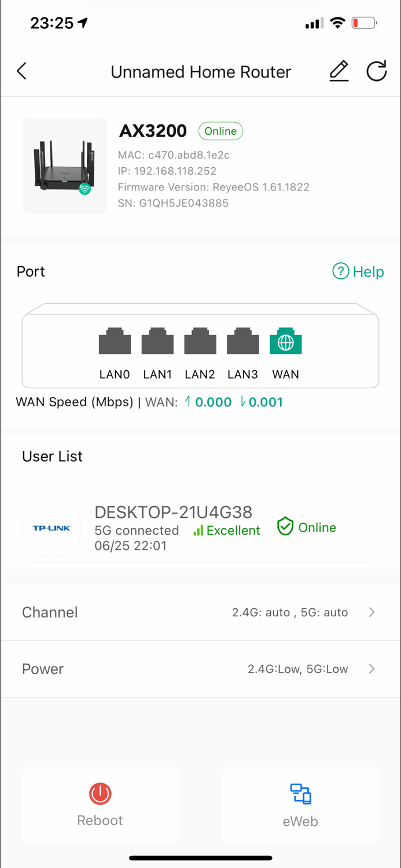Tap the green Online status badge
This screenshot has height=868, width=401.
[x=220, y=131]
